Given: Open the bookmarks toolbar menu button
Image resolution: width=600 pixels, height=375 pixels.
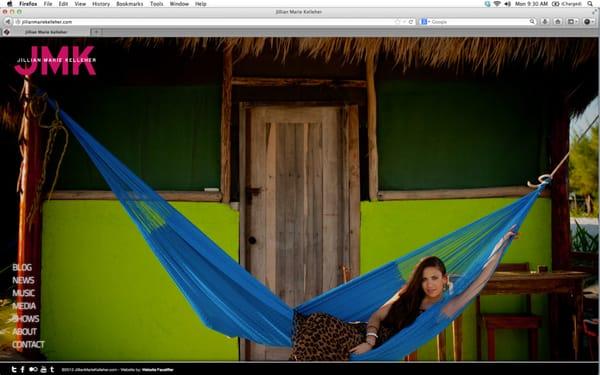Looking at the screenshot, I should tap(572, 22).
